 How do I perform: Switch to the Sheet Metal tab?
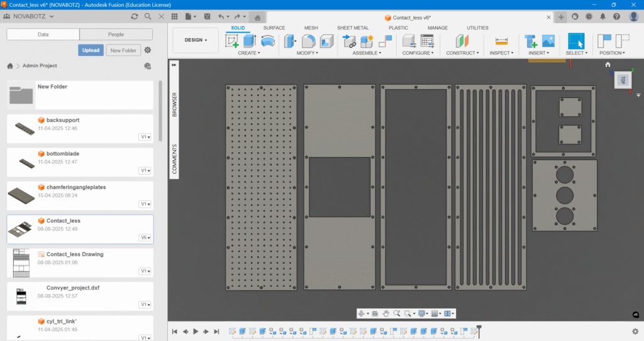point(353,28)
